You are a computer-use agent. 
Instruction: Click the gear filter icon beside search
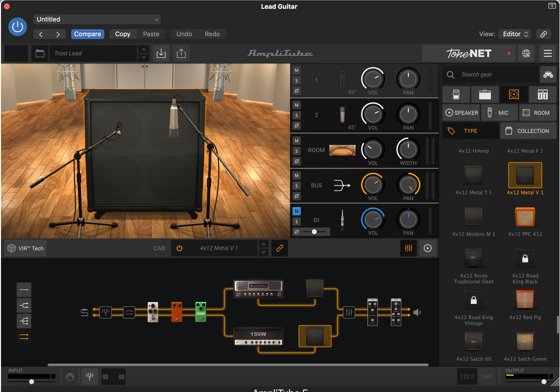(548, 74)
